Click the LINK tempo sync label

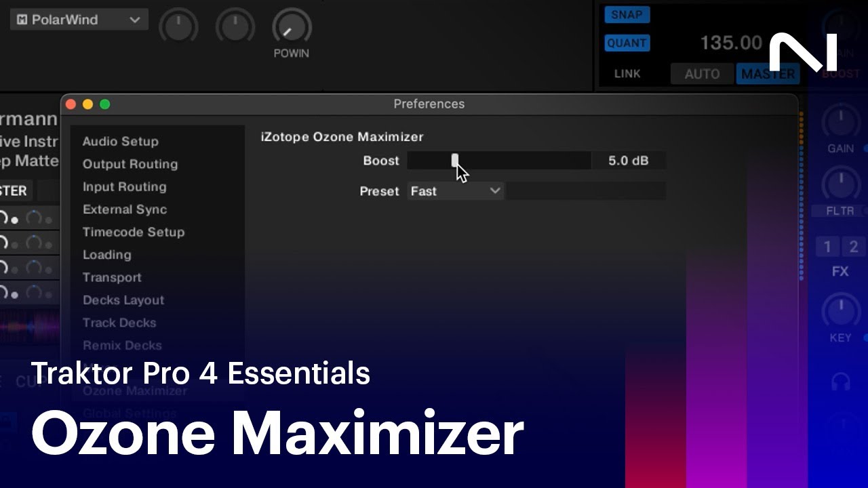(x=627, y=74)
